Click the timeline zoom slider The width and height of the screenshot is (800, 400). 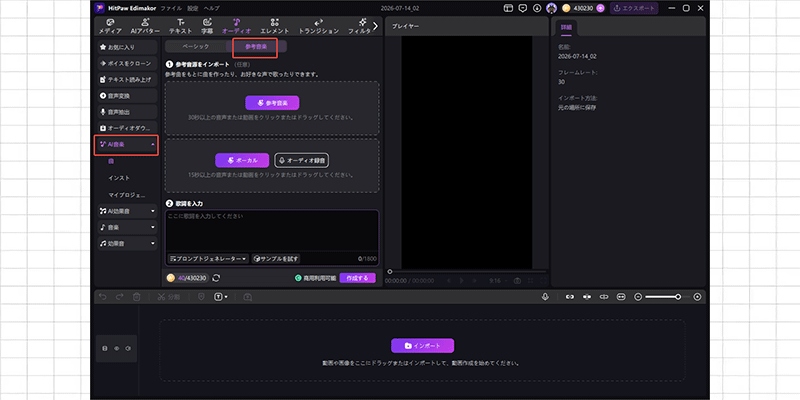(662, 296)
